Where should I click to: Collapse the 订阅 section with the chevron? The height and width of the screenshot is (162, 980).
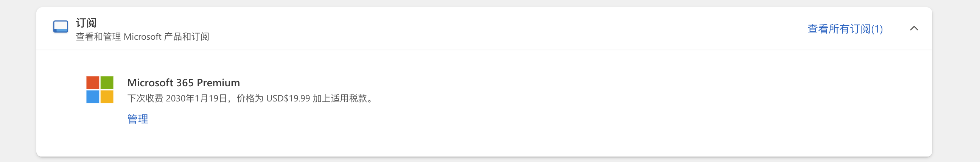point(914,28)
